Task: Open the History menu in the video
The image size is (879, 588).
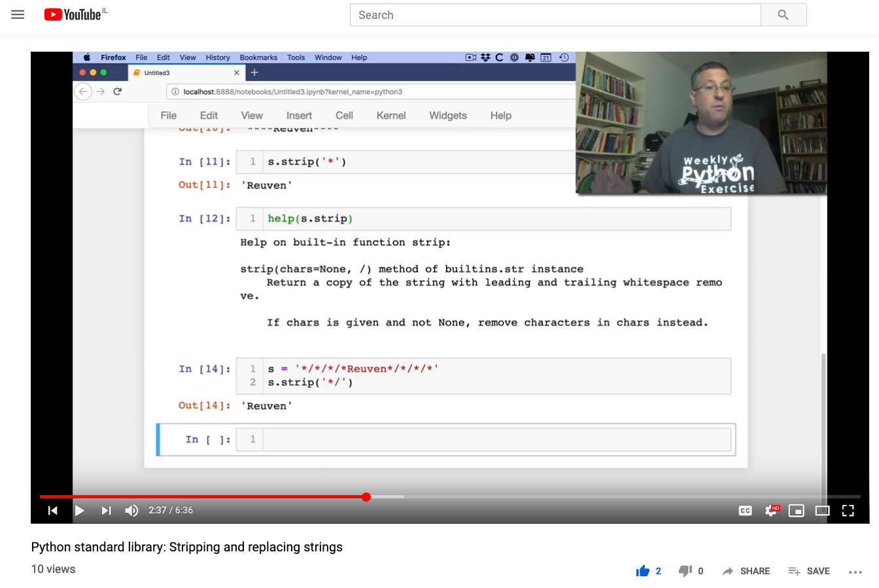Action: (x=218, y=58)
